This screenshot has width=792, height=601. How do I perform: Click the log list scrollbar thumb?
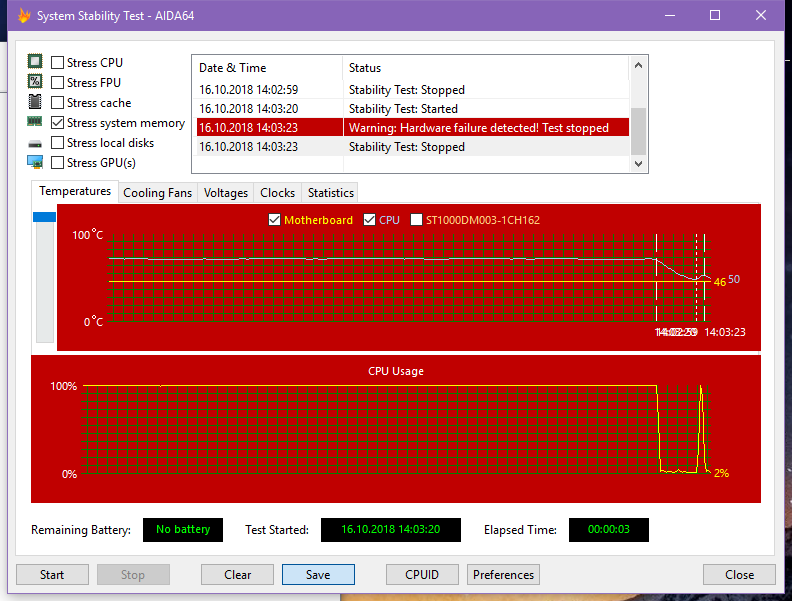(638, 131)
